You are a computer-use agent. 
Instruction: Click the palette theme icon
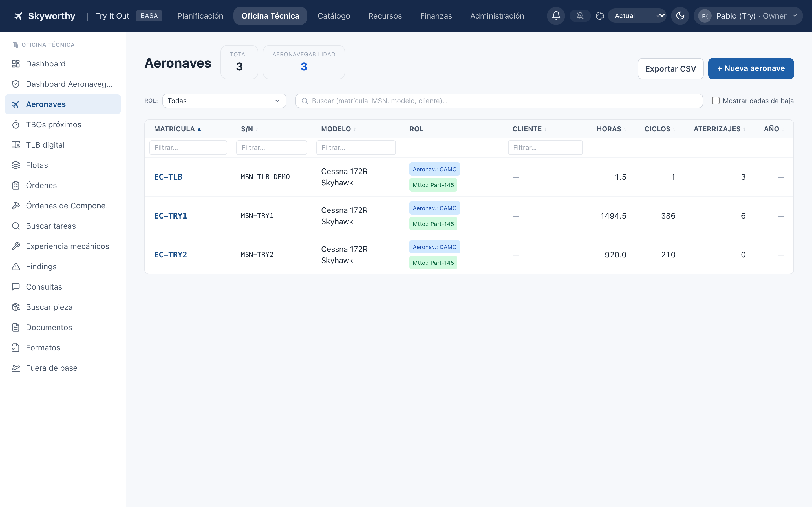pyautogui.click(x=600, y=16)
